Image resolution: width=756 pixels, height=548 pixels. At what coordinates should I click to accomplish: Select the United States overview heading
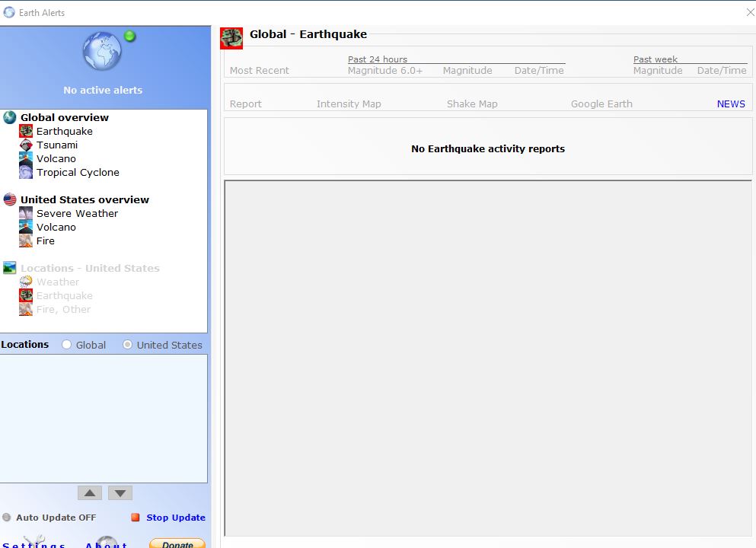pyautogui.click(x=85, y=199)
